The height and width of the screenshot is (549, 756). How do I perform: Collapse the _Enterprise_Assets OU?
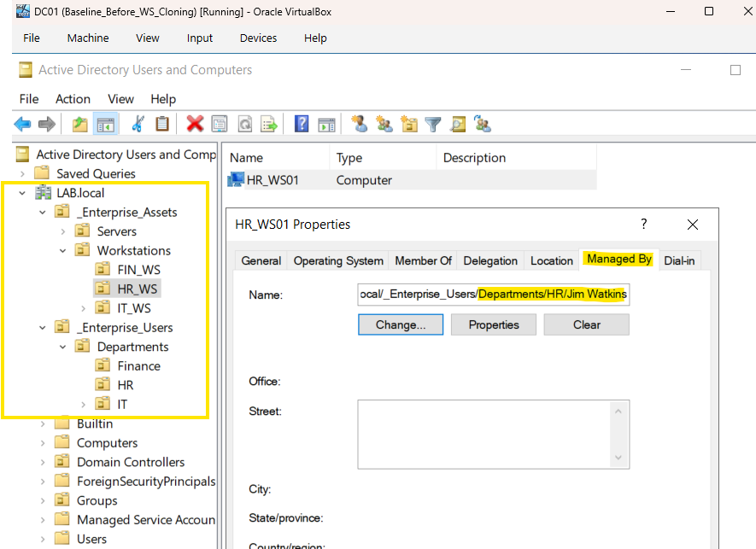43,212
